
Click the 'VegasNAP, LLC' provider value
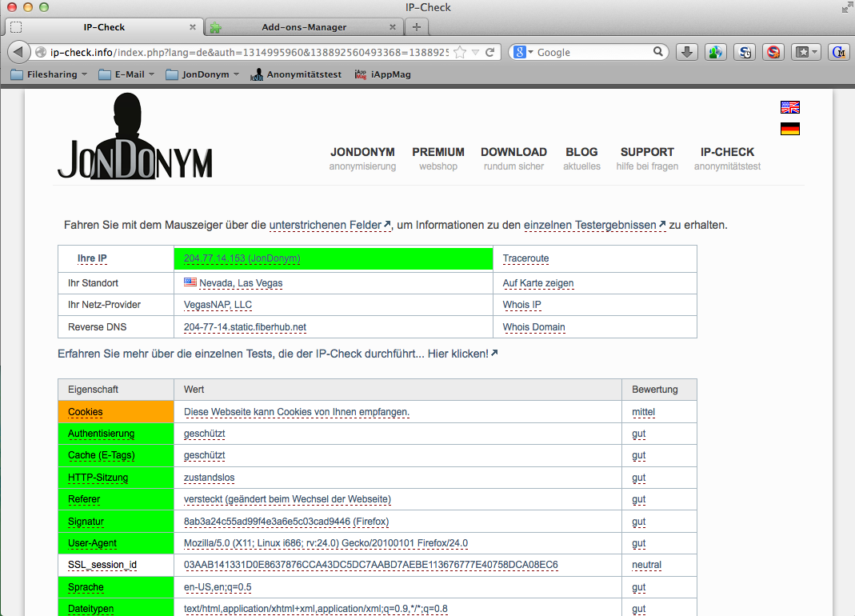218,305
